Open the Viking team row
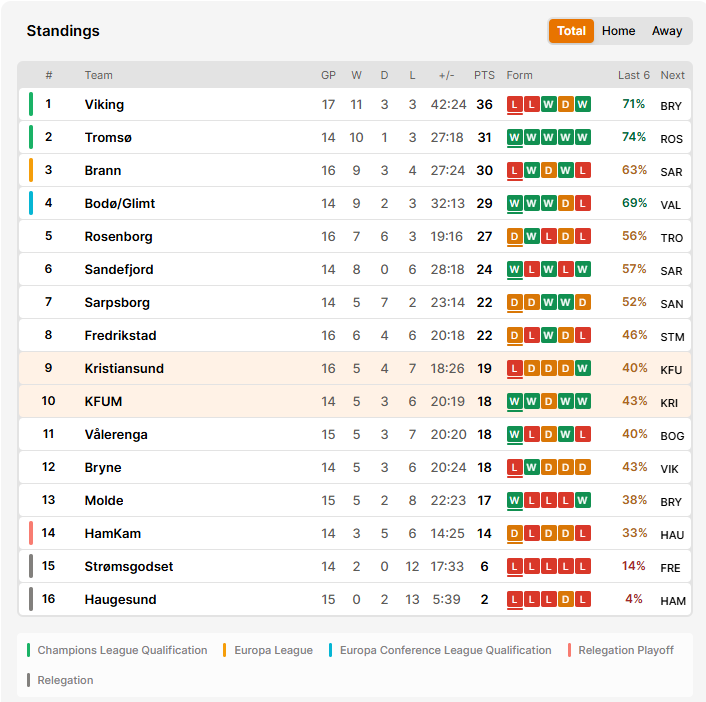 point(354,104)
